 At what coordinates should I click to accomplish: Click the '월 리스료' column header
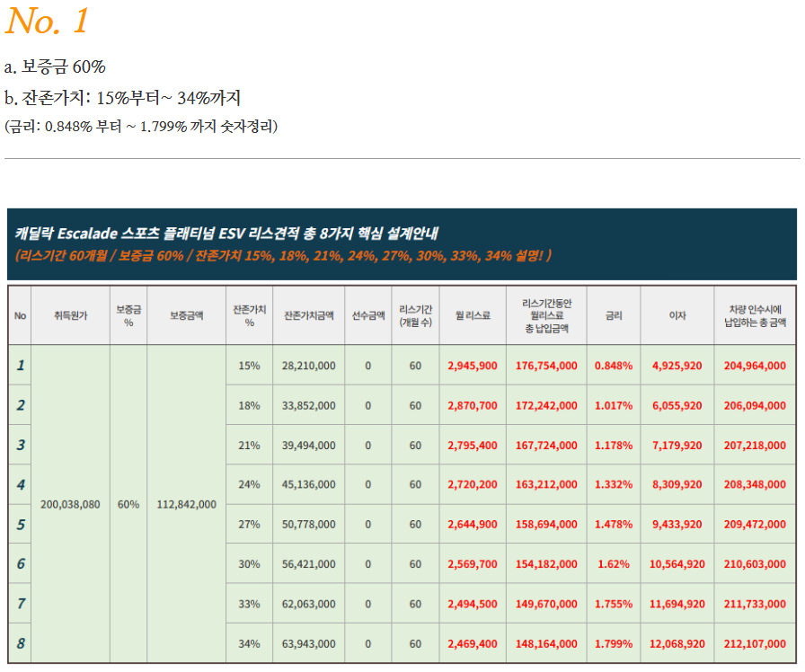click(473, 315)
